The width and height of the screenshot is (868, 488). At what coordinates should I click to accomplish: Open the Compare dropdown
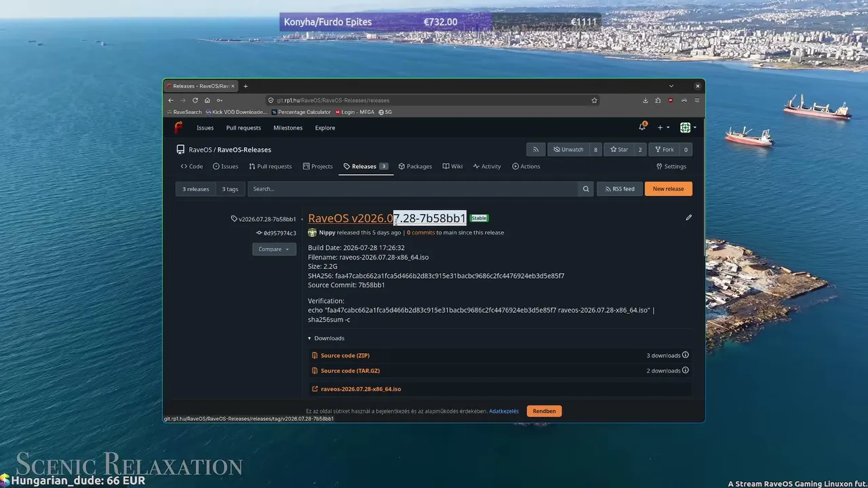click(x=274, y=249)
